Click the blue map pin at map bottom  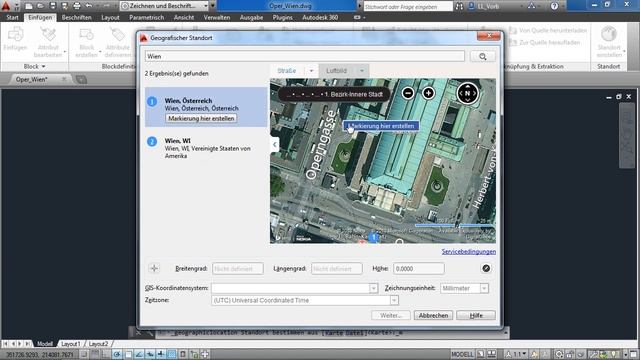(373, 237)
